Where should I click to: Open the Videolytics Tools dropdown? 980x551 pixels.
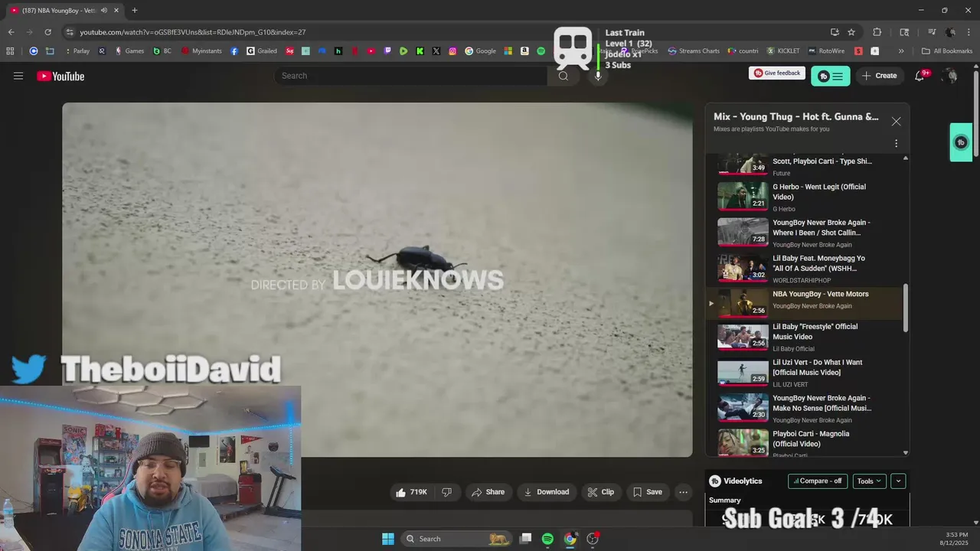click(869, 481)
